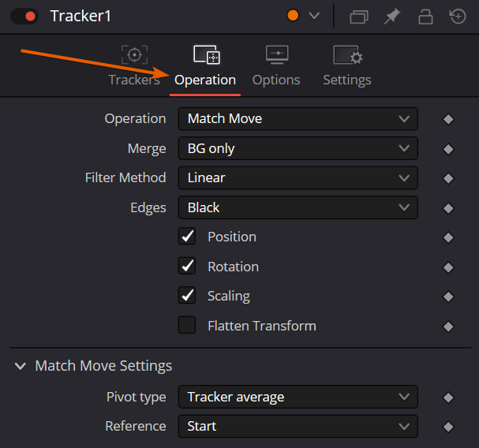Switch to the Options tab label

point(276,80)
